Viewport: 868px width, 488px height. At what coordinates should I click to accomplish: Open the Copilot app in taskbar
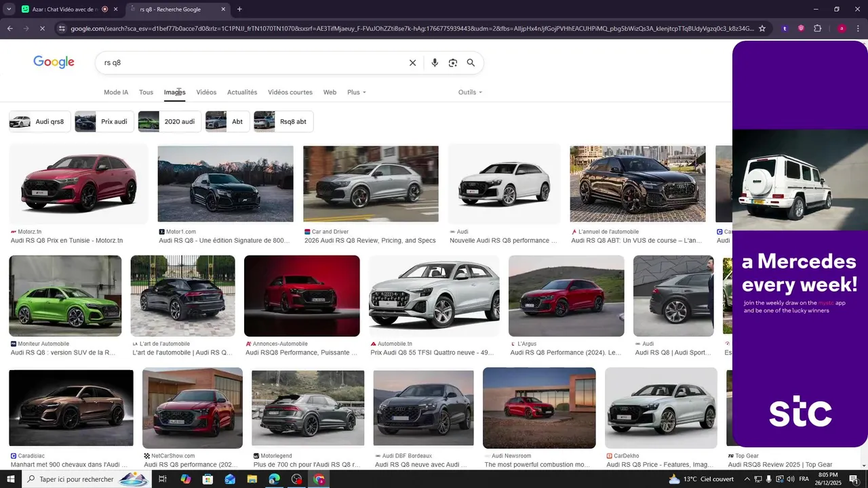pos(185,479)
